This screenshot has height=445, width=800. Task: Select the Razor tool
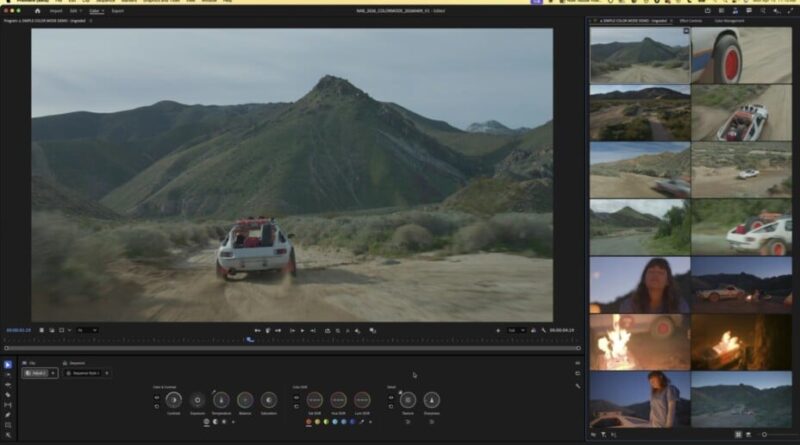[8, 395]
